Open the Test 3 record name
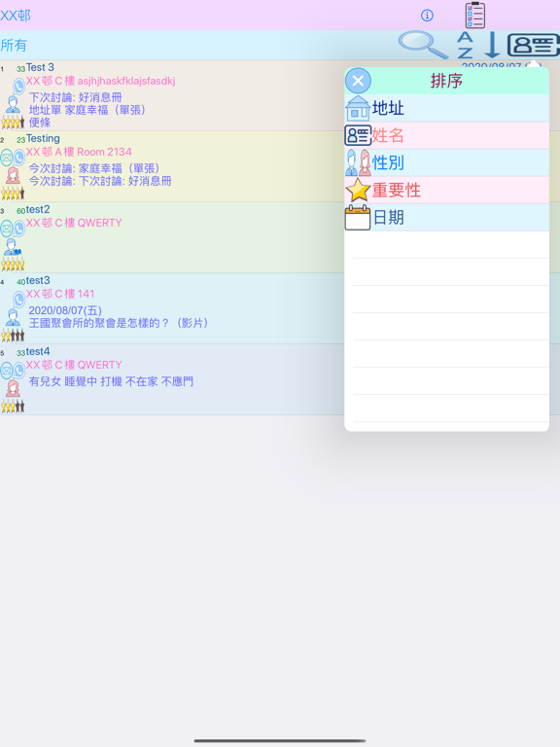This screenshot has width=560, height=747. 40,67
